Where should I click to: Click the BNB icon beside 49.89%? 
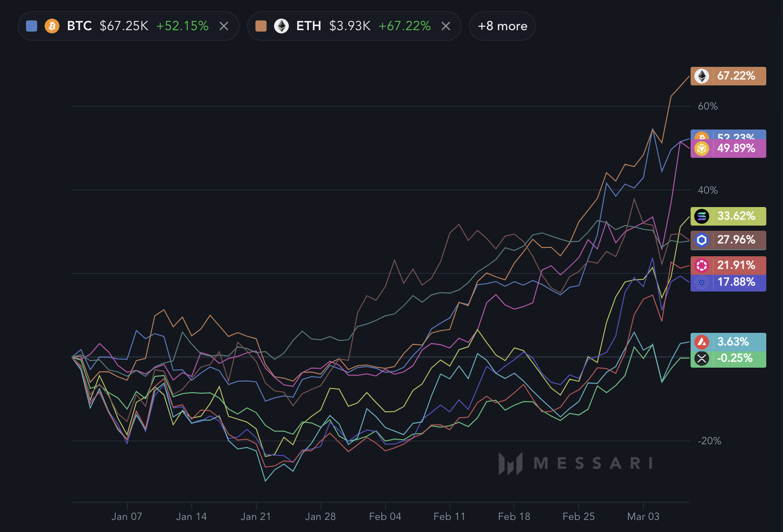[702, 149]
